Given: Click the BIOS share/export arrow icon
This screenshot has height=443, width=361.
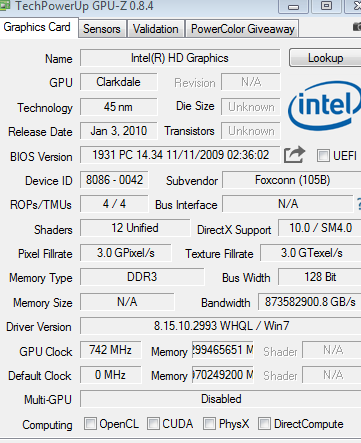Looking at the screenshot, I should (x=294, y=155).
